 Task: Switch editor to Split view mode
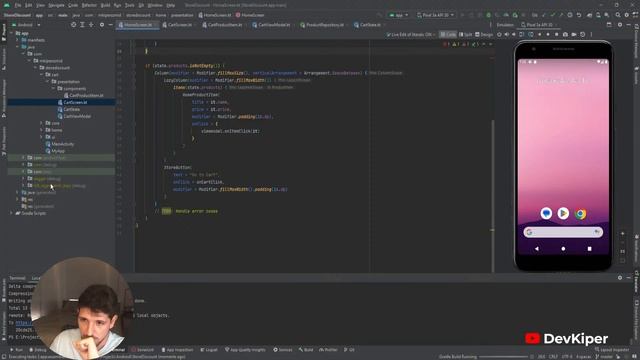[x=465, y=35]
